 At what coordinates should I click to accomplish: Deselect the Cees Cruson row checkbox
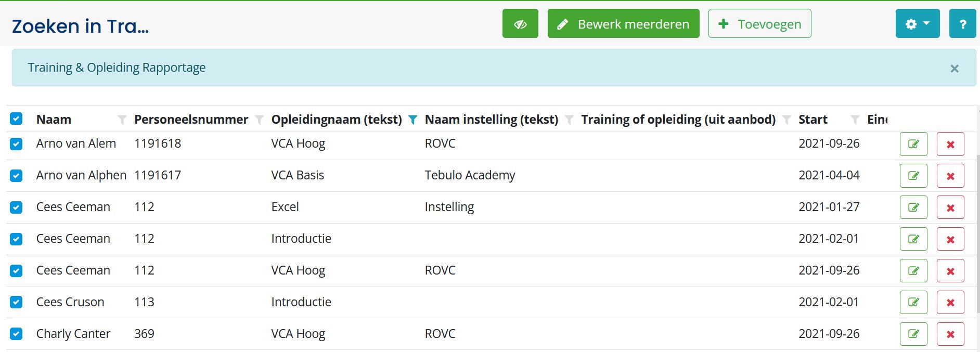pos(16,302)
